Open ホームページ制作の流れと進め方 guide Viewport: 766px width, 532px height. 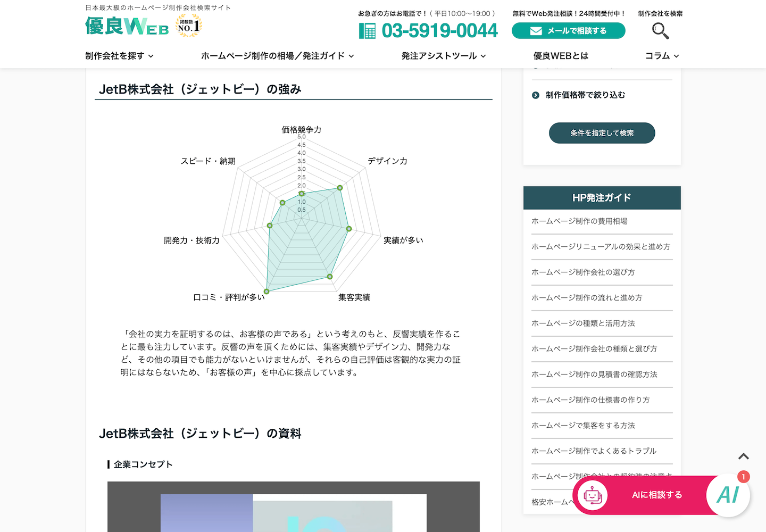(x=587, y=298)
